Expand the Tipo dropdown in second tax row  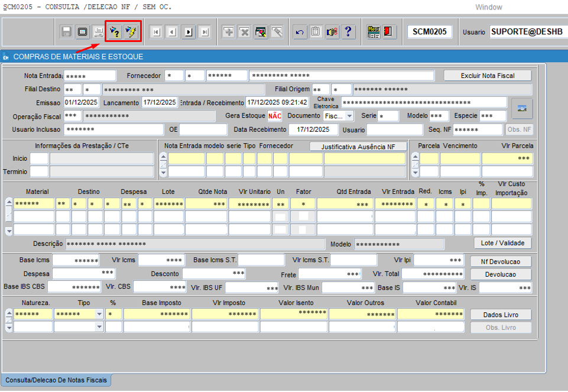(x=99, y=327)
